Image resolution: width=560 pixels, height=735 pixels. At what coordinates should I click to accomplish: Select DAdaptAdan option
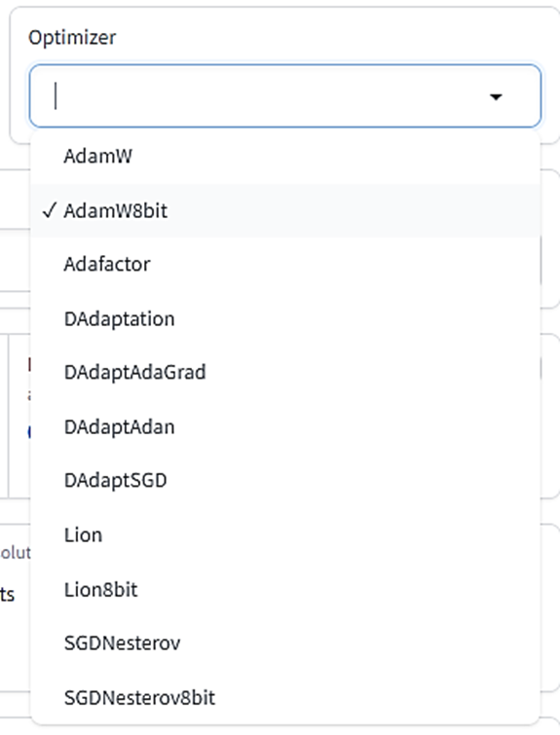click(x=285, y=427)
